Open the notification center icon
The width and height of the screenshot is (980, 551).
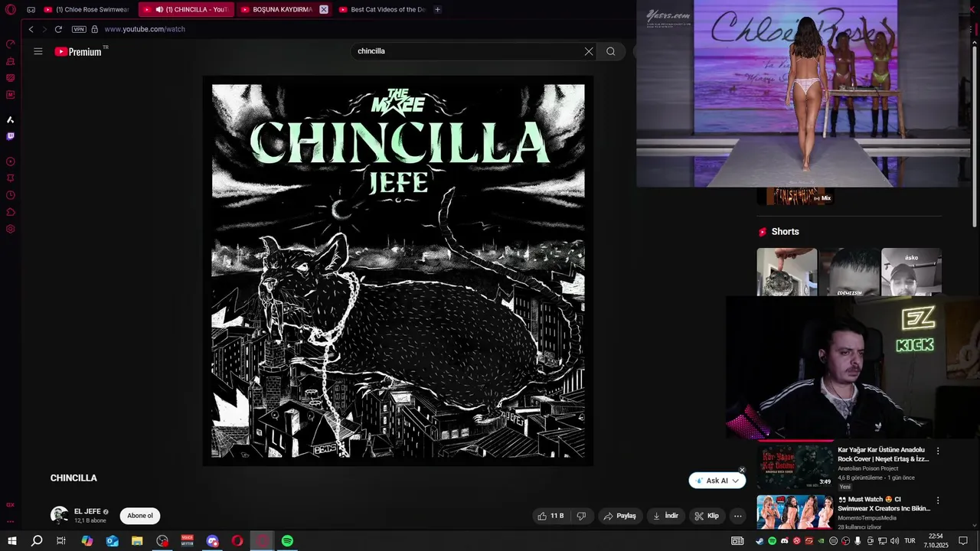[x=963, y=541]
